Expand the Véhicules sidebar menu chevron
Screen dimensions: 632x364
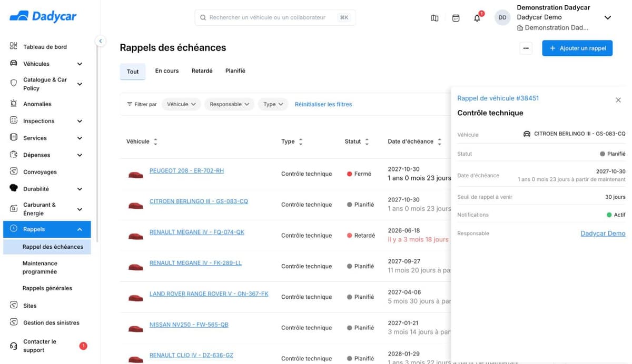tap(80, 64)
